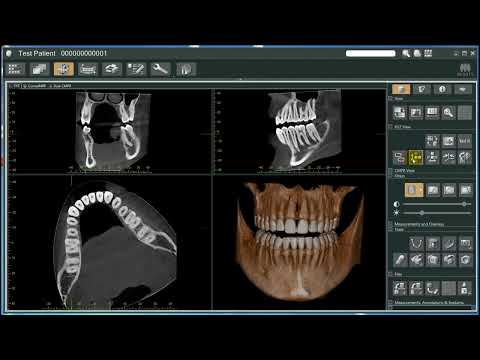This screenshot has width=480, height=360.
Task: Click first layout icon in View row
Action: click(399, 113)
